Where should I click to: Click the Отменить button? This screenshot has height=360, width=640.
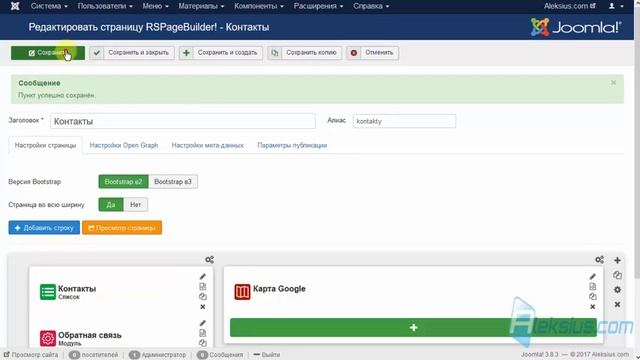coord(373,53)
